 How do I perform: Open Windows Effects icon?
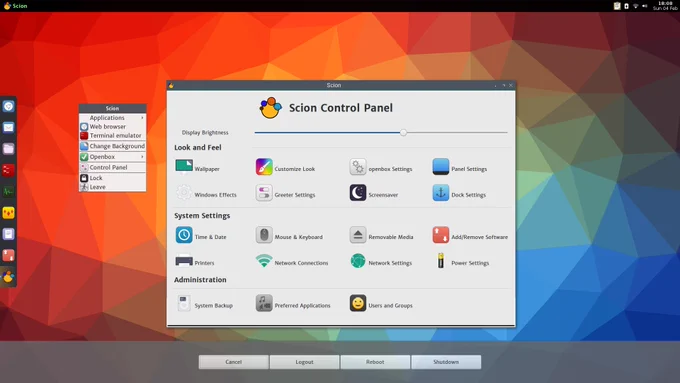pos(184,193)
